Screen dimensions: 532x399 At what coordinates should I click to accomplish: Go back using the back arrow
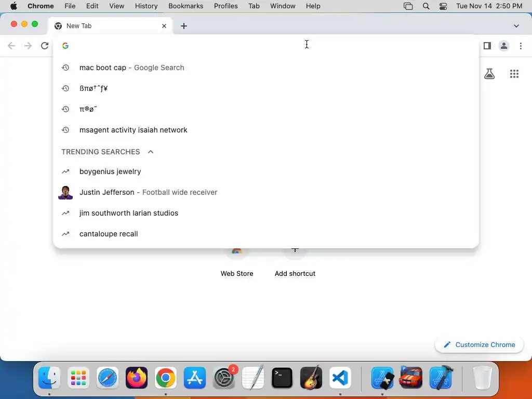(11, 46)
